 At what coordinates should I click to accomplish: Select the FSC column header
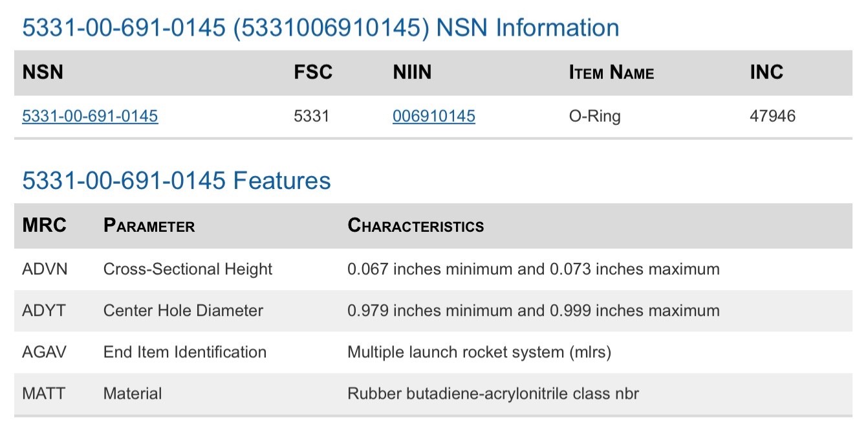pos(313,72)
